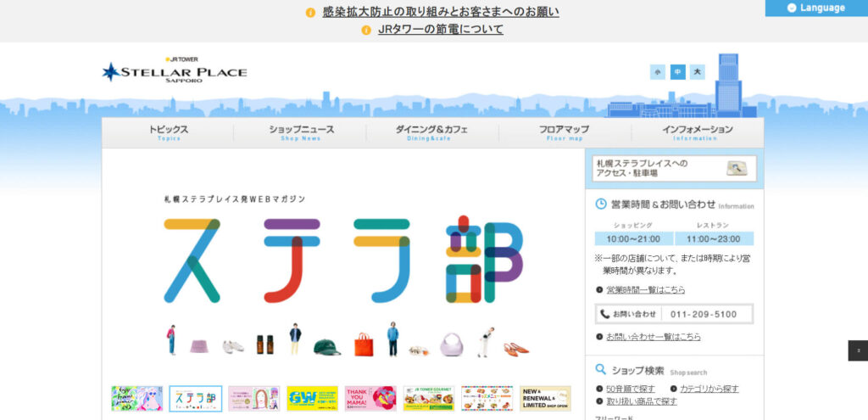Image resolution: width=868 pixels, height=420 pixels.
Task: Click the lavender handbag item image
Action: pos(452,344)
